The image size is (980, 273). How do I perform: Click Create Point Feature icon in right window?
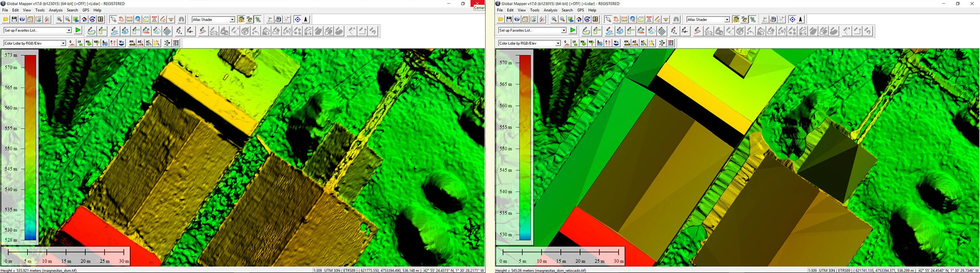[674, 31]
